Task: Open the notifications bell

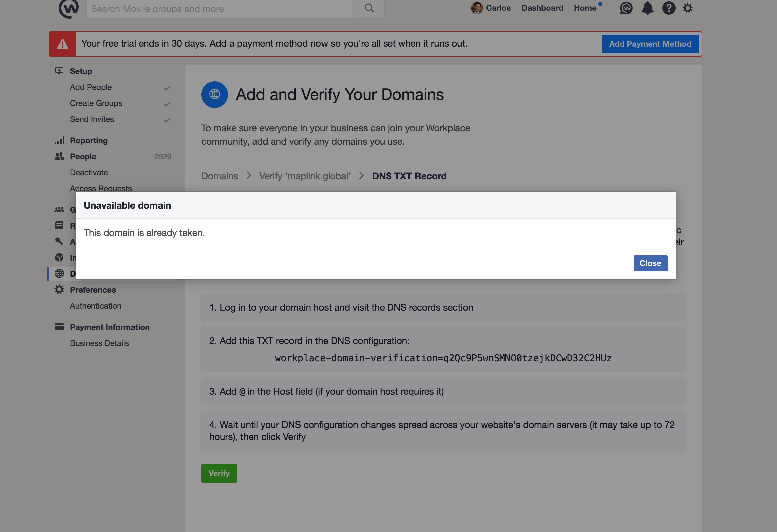Action: pos(647,8)
